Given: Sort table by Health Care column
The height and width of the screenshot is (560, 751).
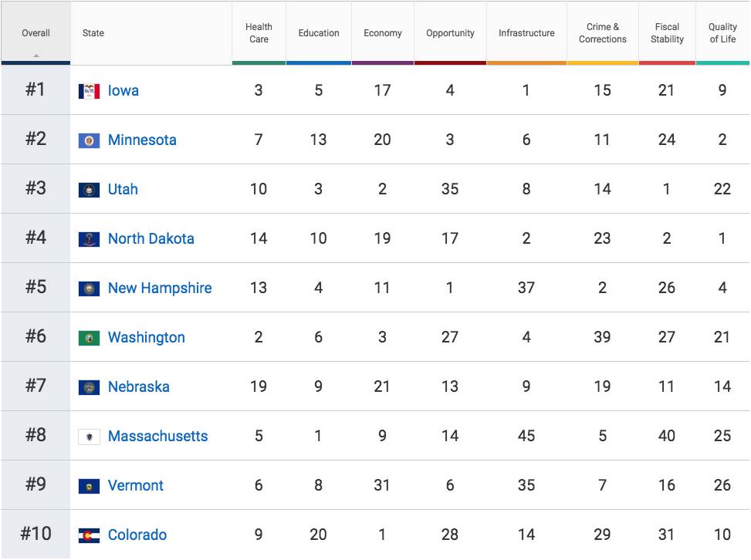Looking at the screenshot, I should (259, 32).
